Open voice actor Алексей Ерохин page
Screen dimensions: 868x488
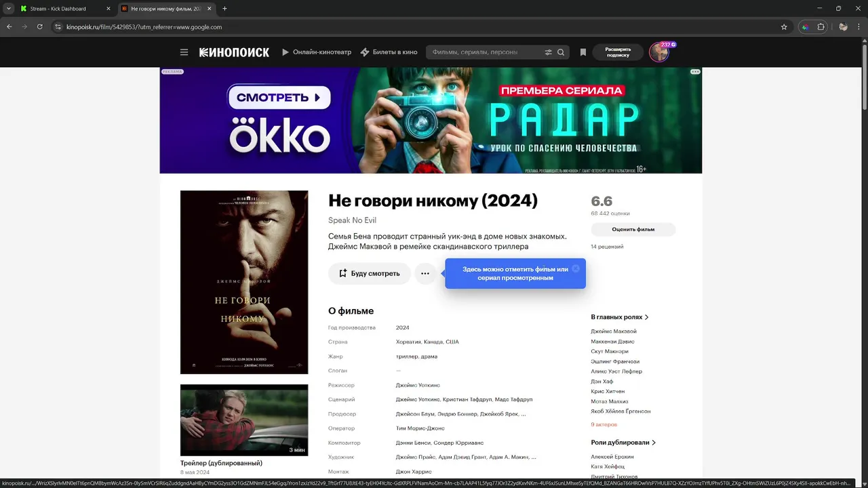(612, 457)
